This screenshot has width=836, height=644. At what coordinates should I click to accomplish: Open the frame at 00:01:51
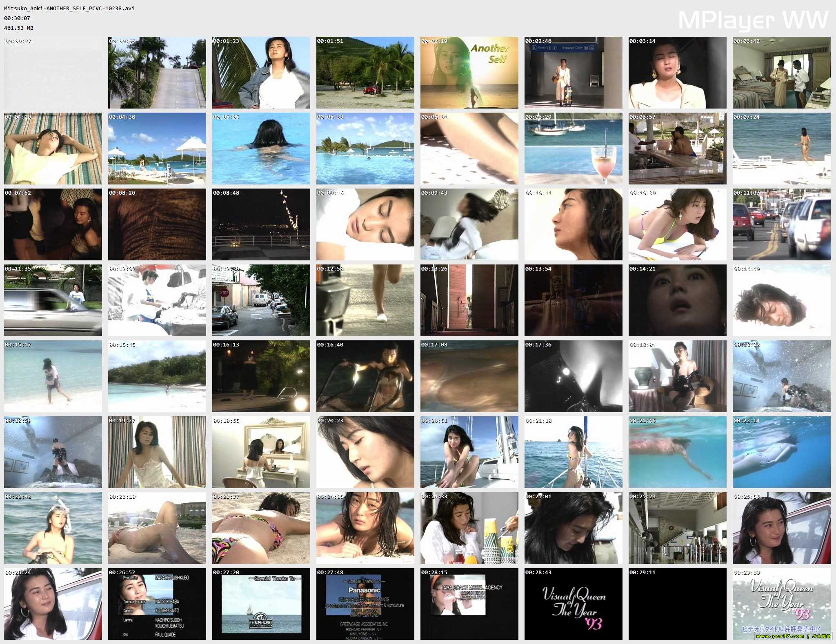(365, 73)
